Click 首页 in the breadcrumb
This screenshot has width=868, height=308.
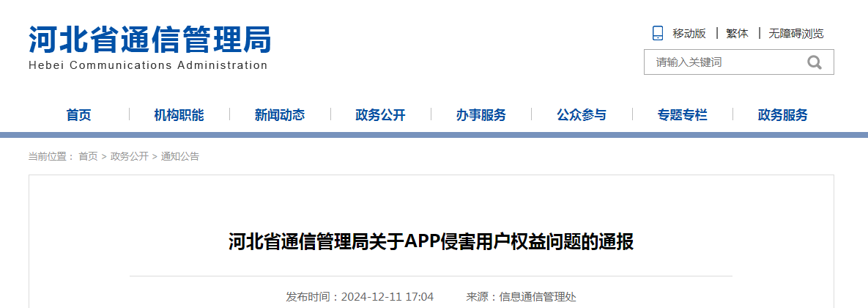pos(88,156)
